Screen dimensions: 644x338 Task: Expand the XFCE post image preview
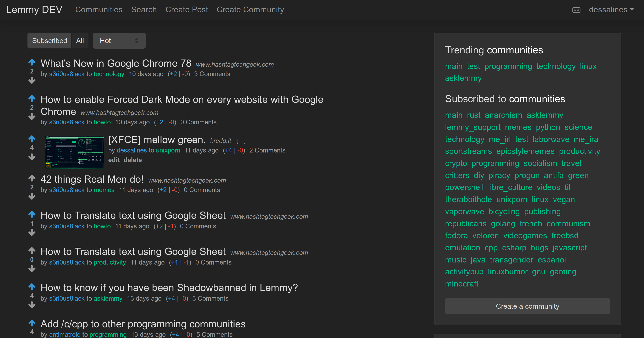241,141
